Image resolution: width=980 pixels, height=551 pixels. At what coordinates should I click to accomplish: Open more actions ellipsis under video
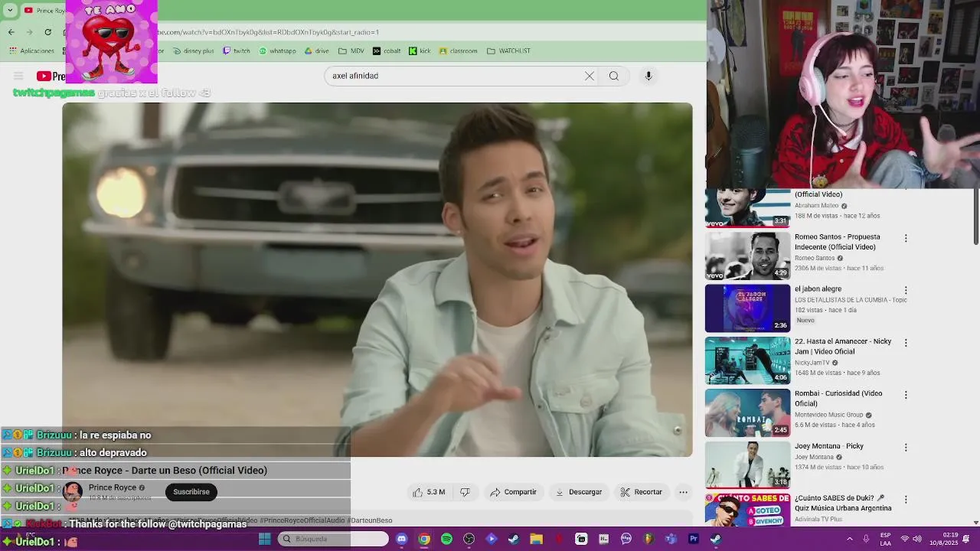(683, 492)
